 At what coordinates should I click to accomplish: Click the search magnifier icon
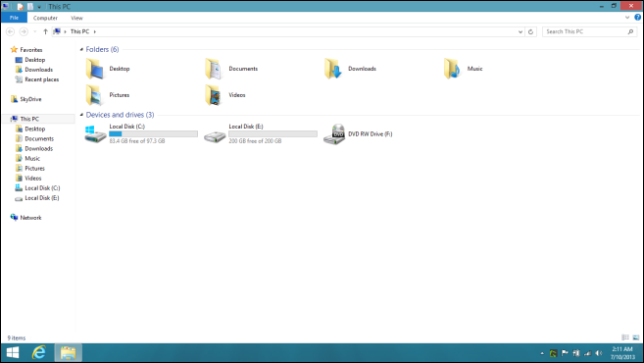[630, 31]
